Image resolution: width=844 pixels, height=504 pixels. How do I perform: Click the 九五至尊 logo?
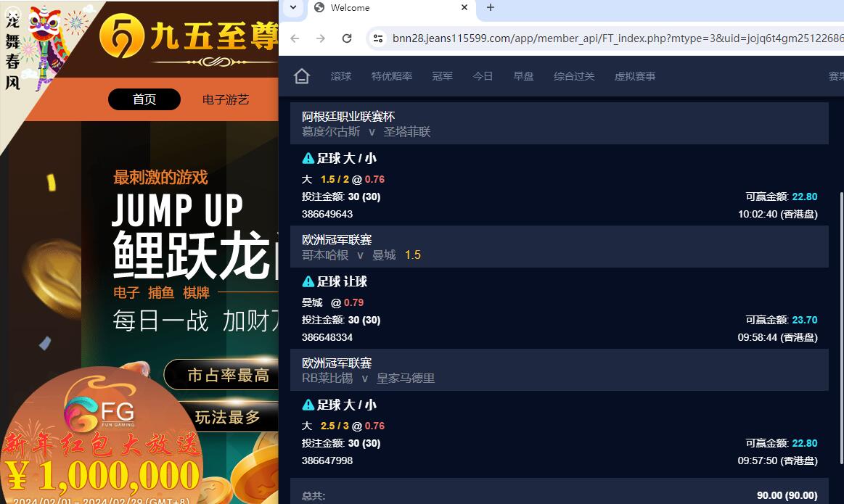[x=189, y=38]
